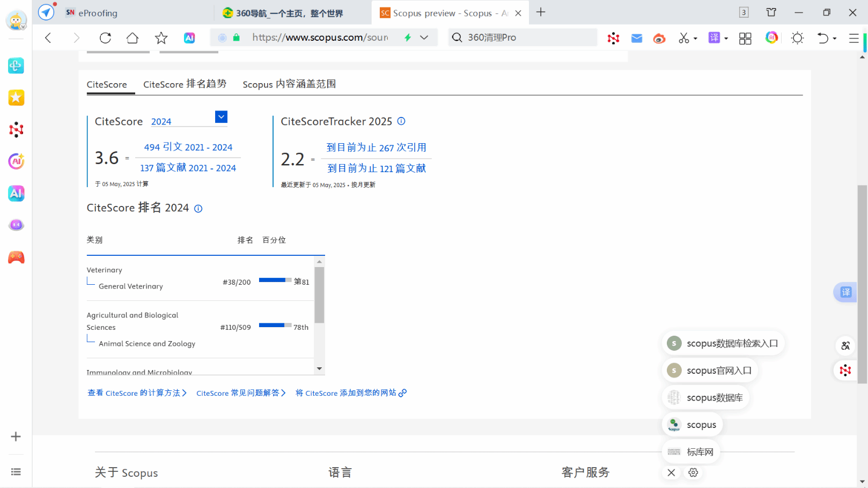Screen dimensions: 868x488
Task: Open the Scopus 内容涵盖范围 tab
Action: point(289,84)
